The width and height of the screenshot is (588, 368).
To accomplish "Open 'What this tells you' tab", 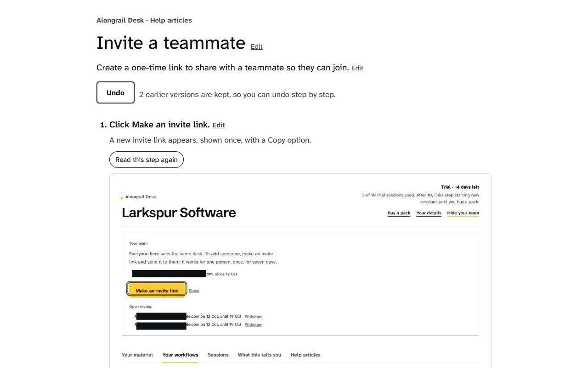I will click(x=260, y=355).
